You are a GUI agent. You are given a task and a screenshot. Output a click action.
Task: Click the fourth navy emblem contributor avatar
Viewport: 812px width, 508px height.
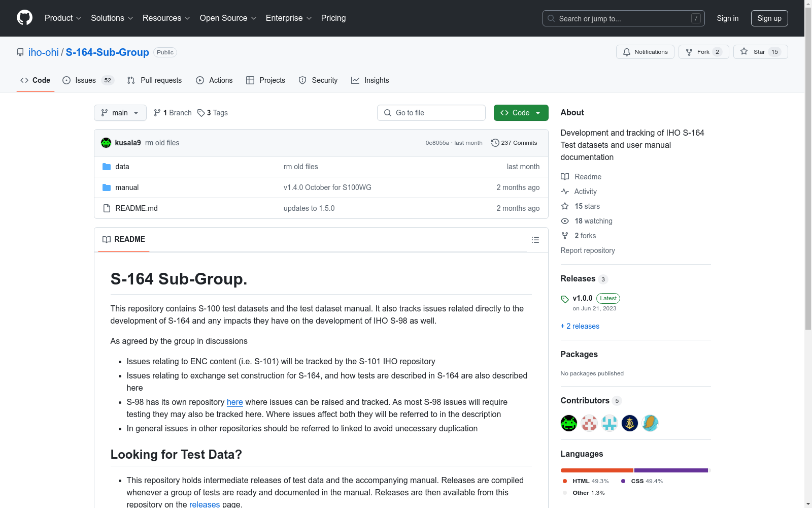[630, 423]
